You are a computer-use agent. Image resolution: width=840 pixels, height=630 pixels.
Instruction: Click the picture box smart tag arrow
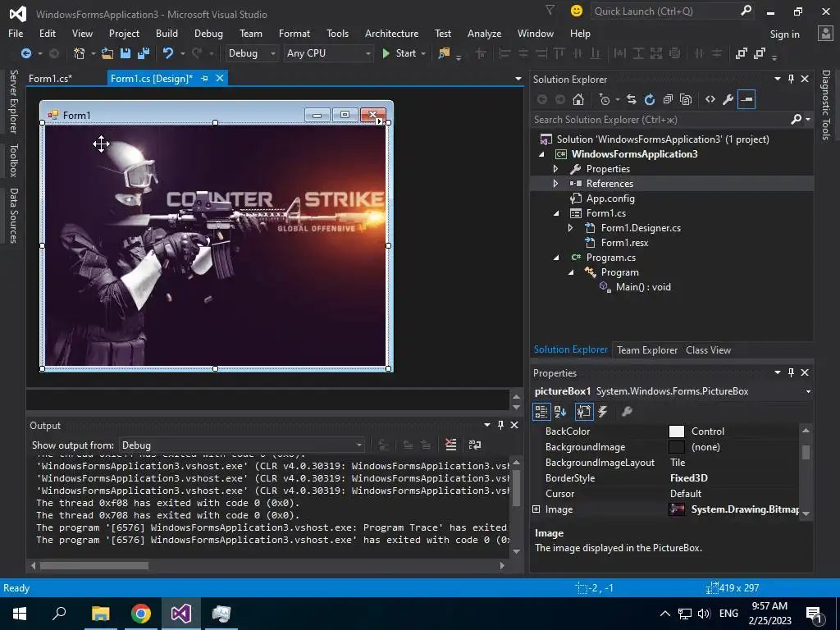[379, 121]
